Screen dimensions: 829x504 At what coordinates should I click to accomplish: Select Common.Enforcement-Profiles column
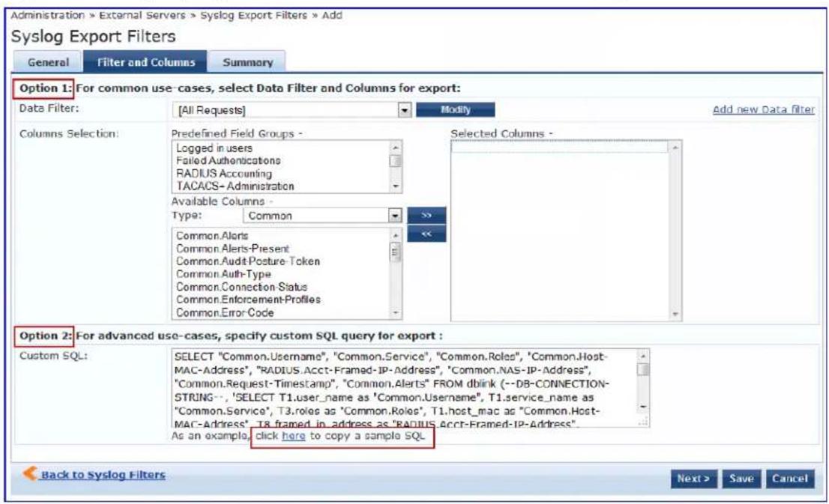[249, 300]
